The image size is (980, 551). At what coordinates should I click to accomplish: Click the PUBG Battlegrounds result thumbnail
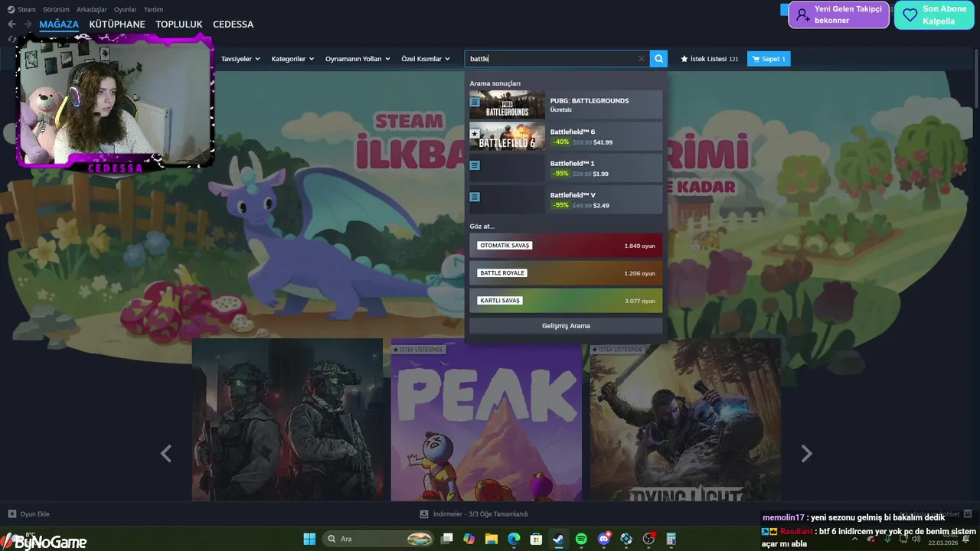tap(507, 105)
